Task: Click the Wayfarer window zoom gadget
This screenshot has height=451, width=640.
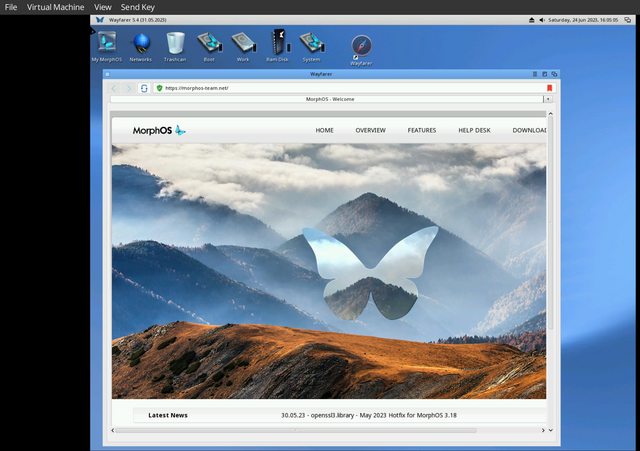Action: pyautogui.click(x=544, y=74)
